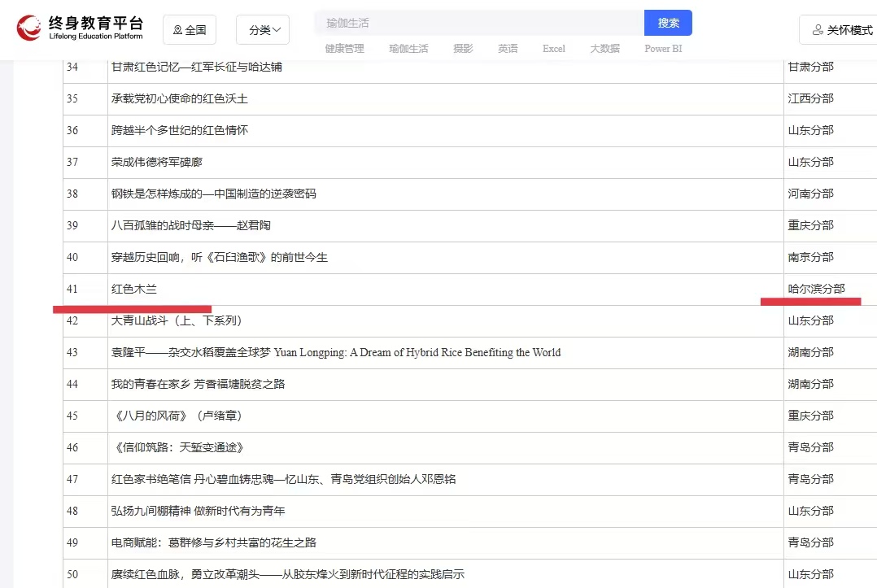Click course 弘扬九间棚精神 做新时代有为青年
The height and width of the screenshot is (588, 877).
(198, 511)
